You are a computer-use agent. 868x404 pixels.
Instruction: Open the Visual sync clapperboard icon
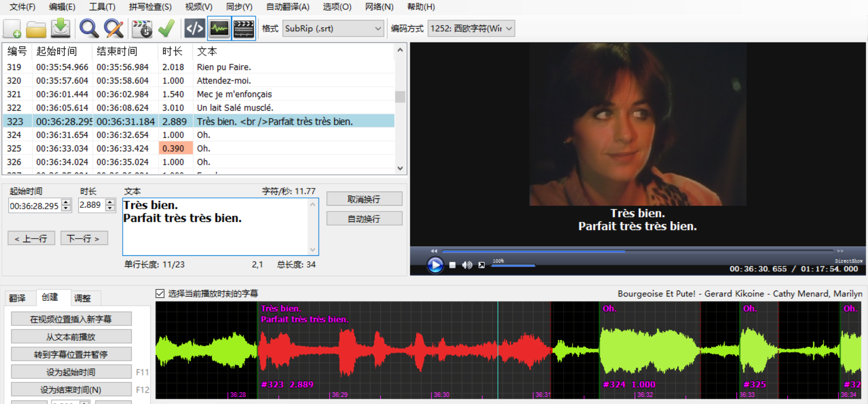tap(142, 28)
